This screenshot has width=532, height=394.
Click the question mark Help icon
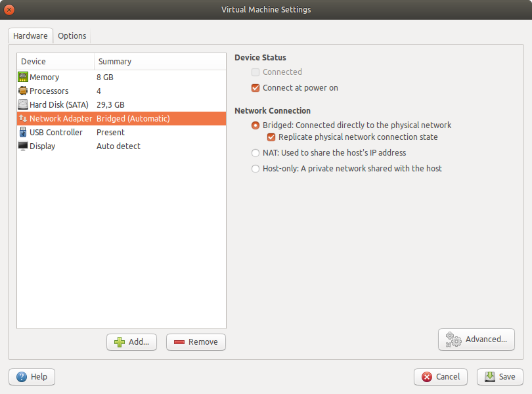20,376
